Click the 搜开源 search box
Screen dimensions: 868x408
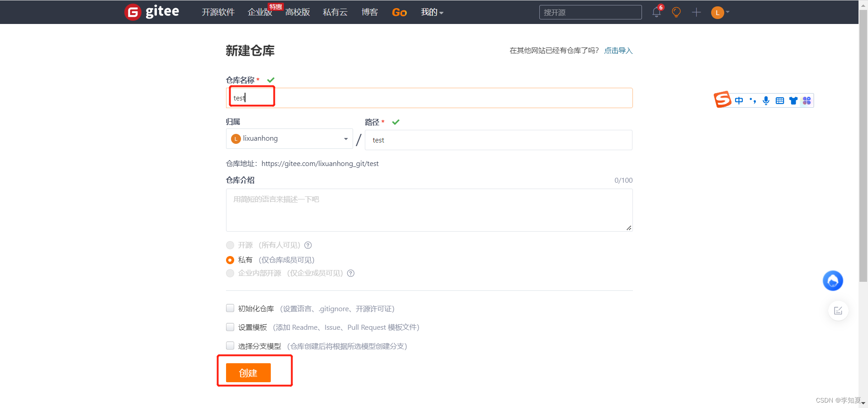tap(590, 12)
